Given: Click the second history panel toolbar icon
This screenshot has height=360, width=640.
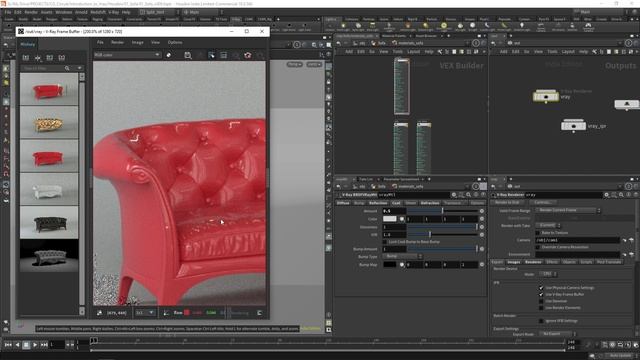Looking at the screenshot, I should (38, 58).
